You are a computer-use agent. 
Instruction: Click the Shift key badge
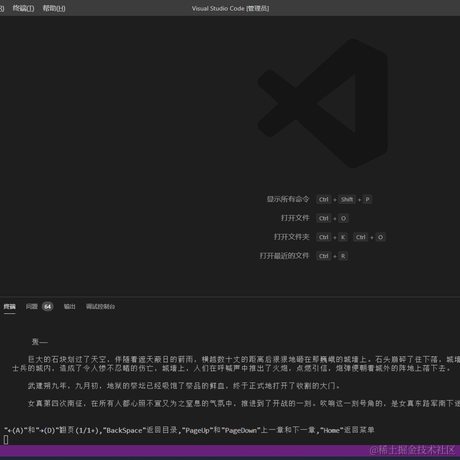coord(347,199)
